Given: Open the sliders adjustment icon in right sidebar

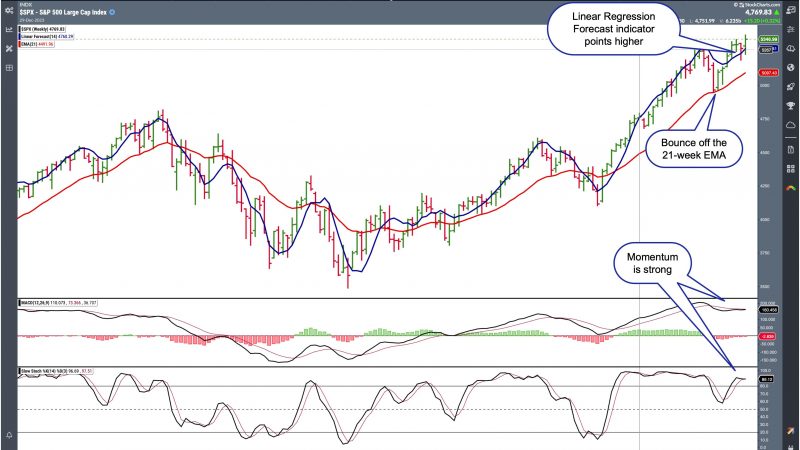Looking at the screenshot, I should (x=791, y=30).
